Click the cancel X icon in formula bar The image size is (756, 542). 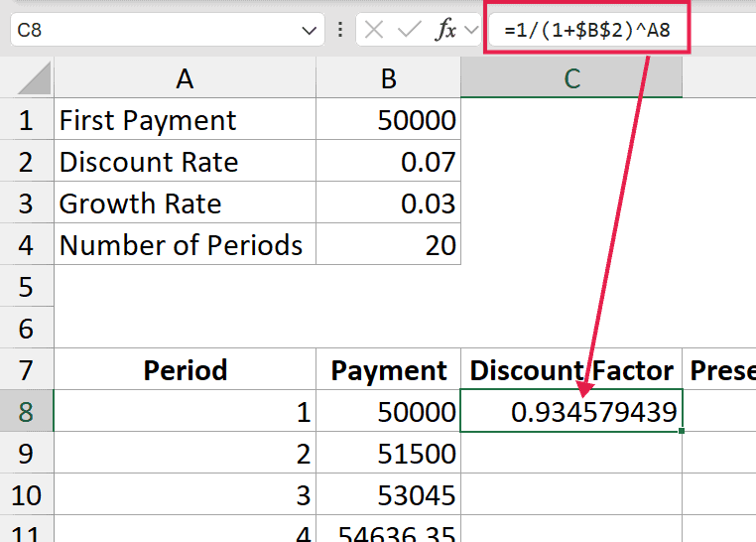point(374,30)
